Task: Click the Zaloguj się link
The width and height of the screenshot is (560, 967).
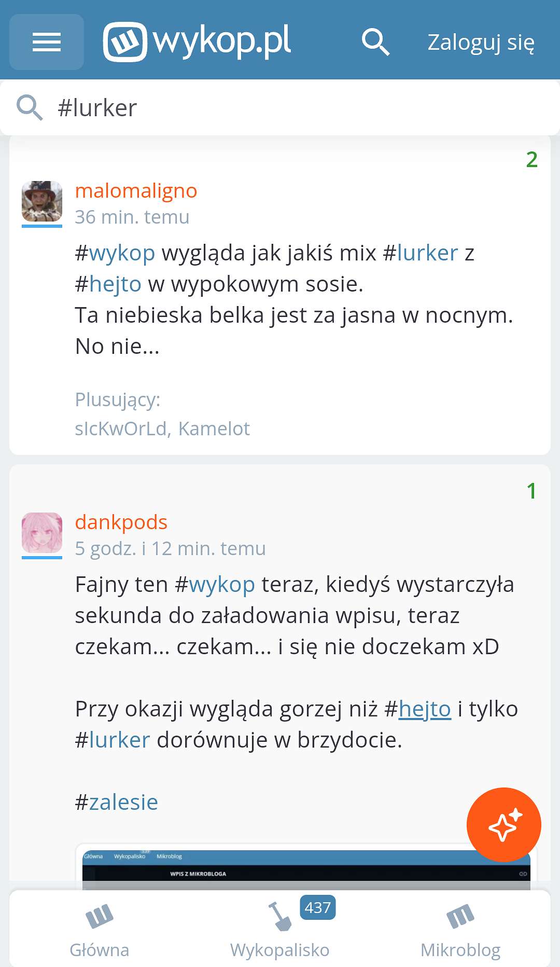Action: coord(481,43)
